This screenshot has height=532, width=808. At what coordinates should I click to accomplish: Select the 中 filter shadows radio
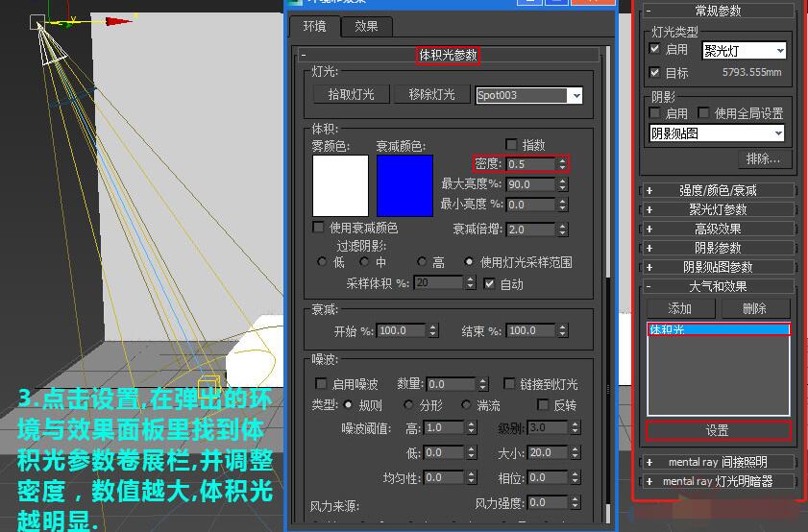364,262
